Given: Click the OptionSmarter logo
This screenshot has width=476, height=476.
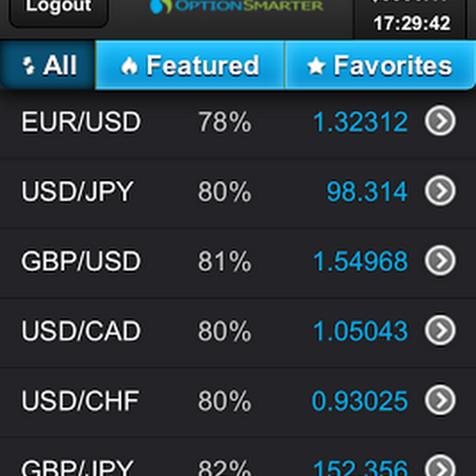Looking at the screenshot, I should (236, 6).
